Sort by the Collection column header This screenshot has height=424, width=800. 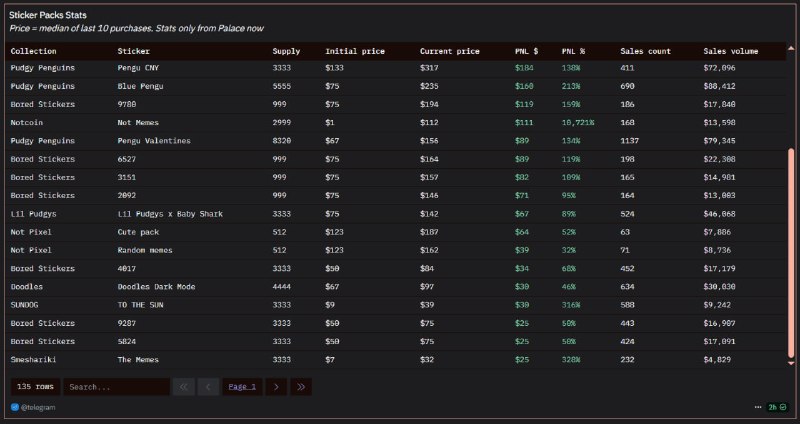(x=33, y=51)
